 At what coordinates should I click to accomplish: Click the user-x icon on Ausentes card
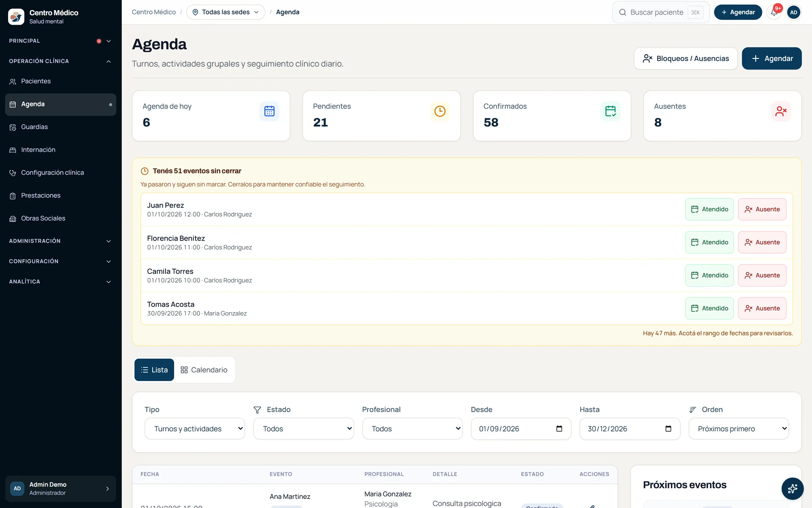coord(781,111)
